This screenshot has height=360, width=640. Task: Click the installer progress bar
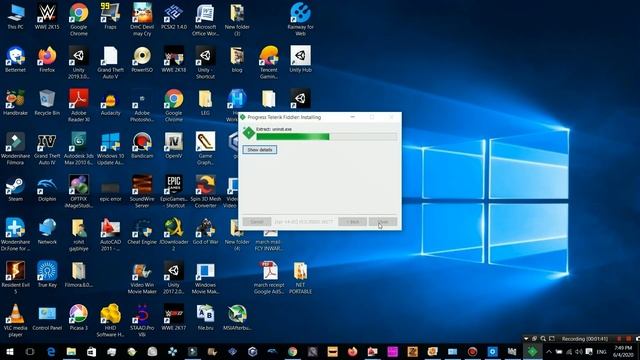pos(327,137)
